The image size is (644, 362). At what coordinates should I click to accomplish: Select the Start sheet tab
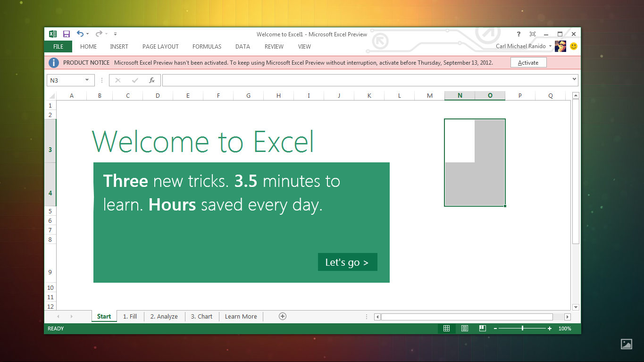point(104,316)
